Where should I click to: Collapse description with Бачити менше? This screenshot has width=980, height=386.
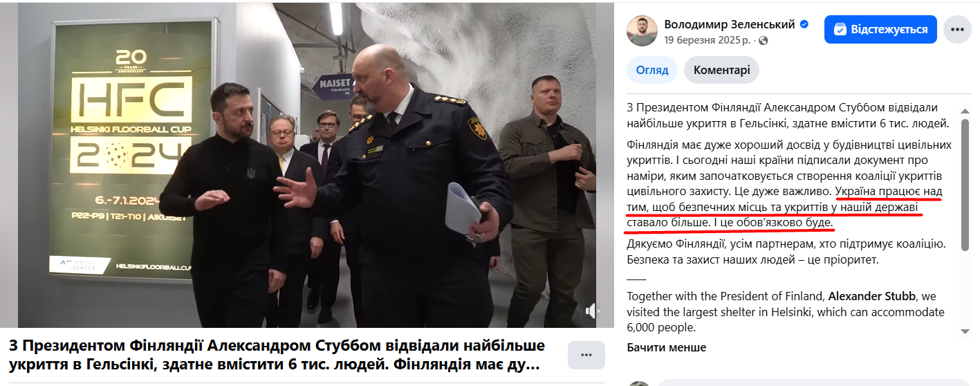(x=667, y=347)
